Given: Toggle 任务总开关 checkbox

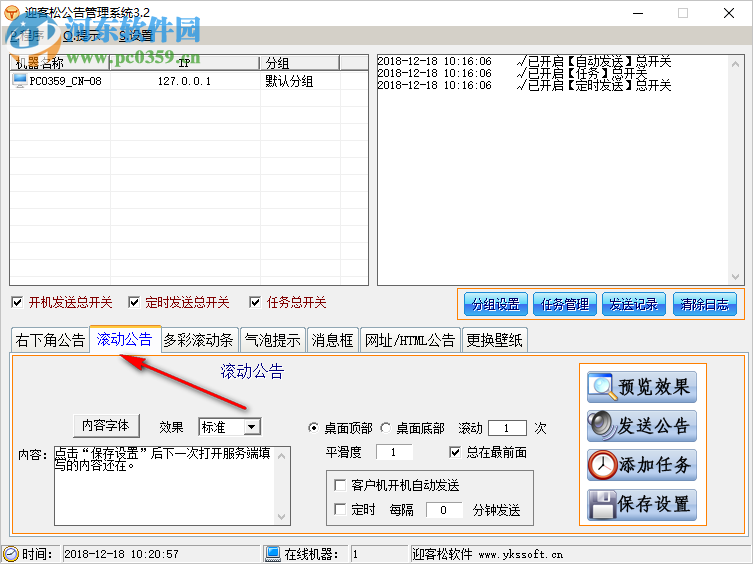Looking at the screenshot, I should 255,302.
